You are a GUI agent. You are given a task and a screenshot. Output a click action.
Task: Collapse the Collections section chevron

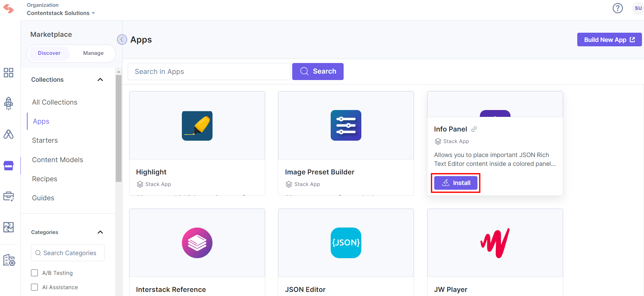(x=100, y=80)
